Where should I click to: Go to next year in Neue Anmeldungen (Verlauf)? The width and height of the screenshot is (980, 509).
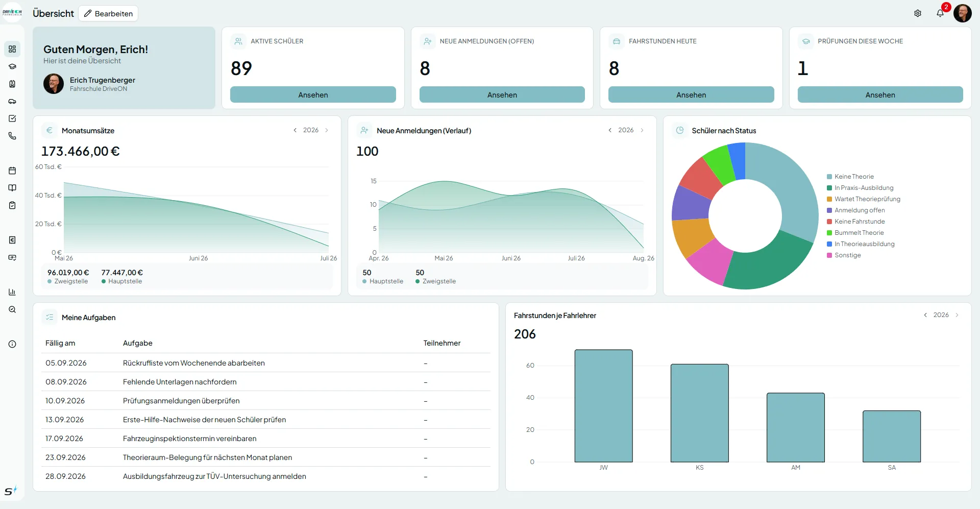642,130
